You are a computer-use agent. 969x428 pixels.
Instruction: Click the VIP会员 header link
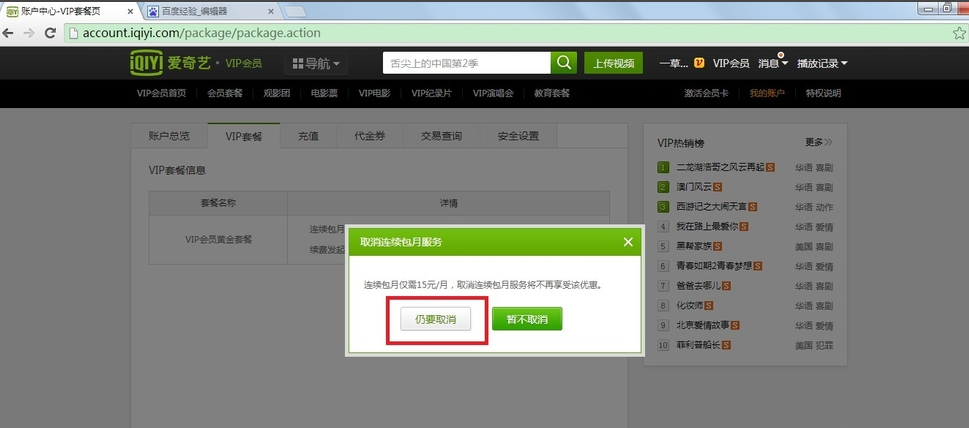click(731, 63)
